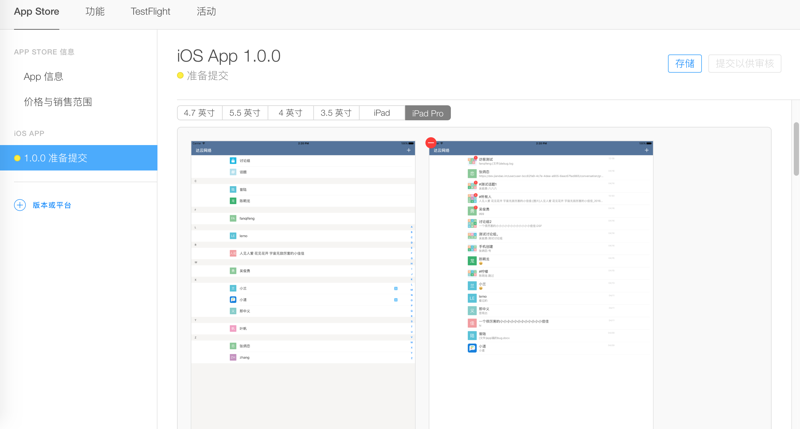
Task: Remove second screenshot with red minus icon
Action: 431,143
